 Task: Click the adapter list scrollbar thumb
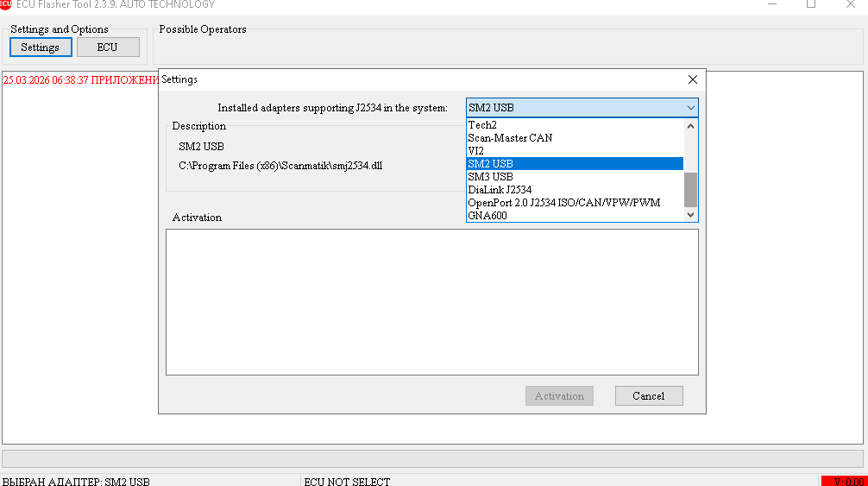[690, 190]
